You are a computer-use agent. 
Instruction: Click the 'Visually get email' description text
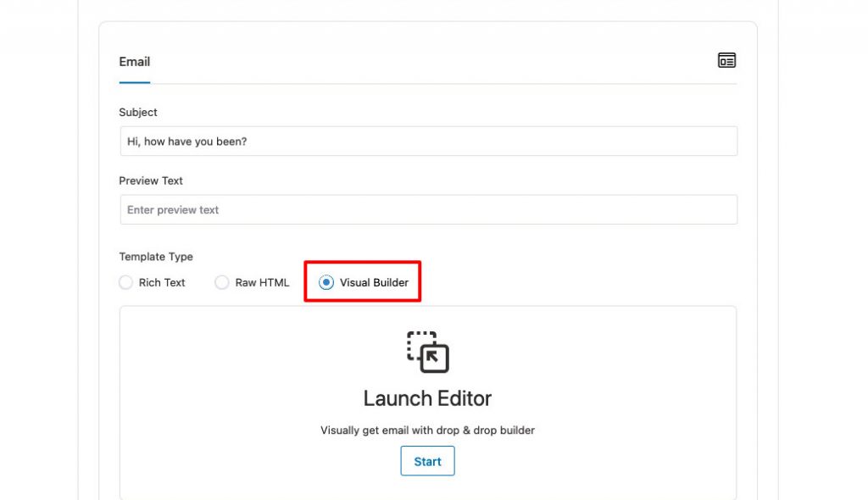pos(427,431)
